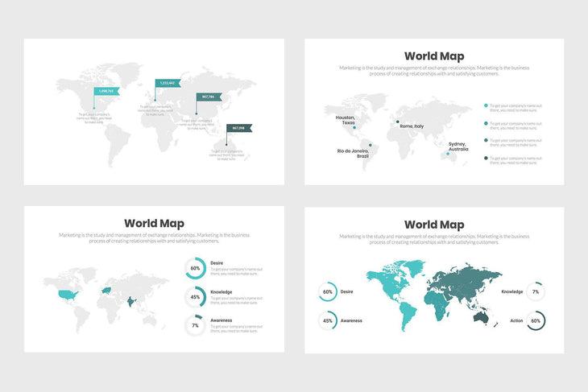Click the 60% Desire ring in bottom-left slide

(195, 269)
